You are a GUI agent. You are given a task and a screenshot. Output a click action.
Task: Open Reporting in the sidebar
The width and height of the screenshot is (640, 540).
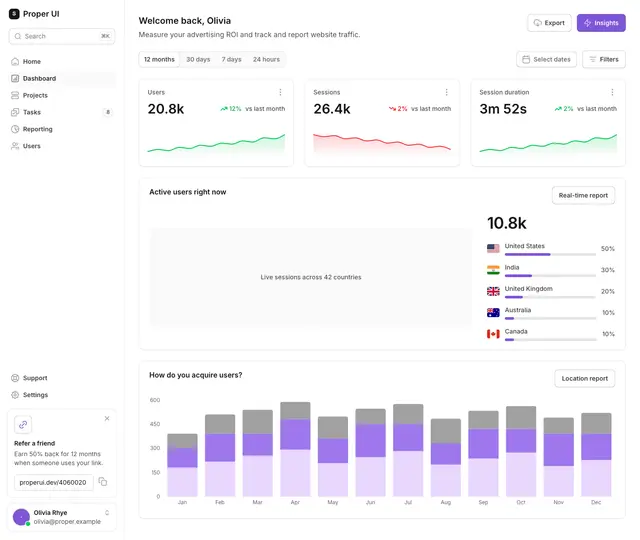tap(62, 129)
